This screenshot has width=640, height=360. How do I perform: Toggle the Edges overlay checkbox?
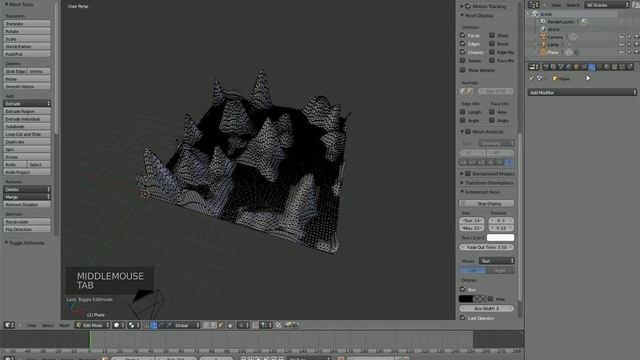(x=462, y=44)
